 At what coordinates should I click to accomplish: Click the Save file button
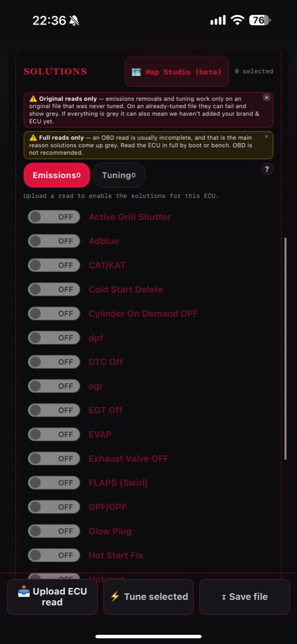point(244,597)
